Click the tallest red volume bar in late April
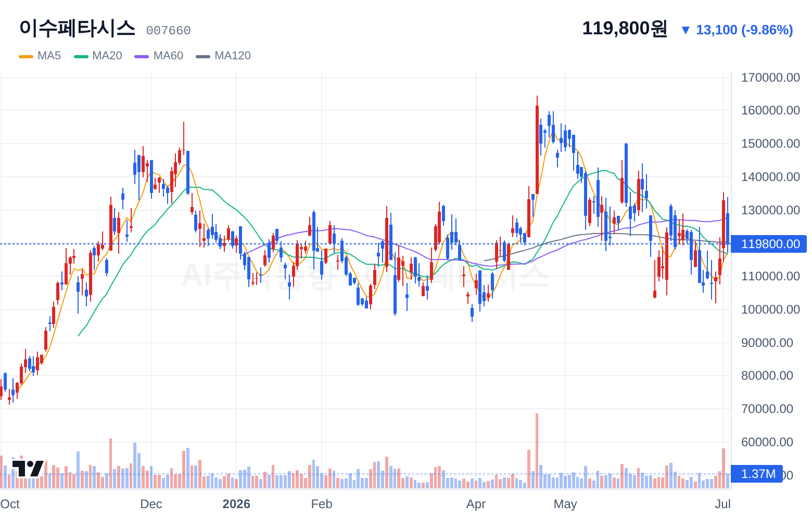This screenshot has width=812, height=518. tap(537, 451)
